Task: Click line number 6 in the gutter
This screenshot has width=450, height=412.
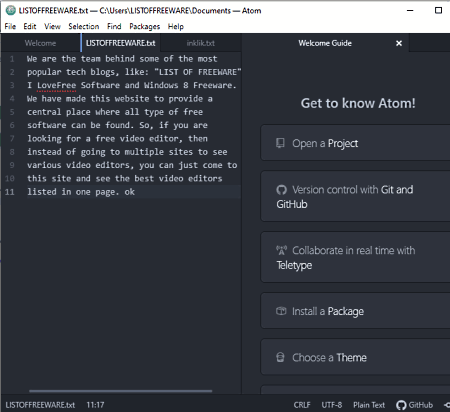Action: (12, 125)
